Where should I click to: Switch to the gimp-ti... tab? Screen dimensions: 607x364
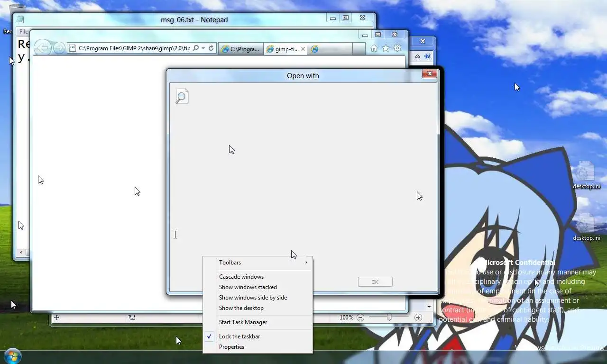(286, 49)
